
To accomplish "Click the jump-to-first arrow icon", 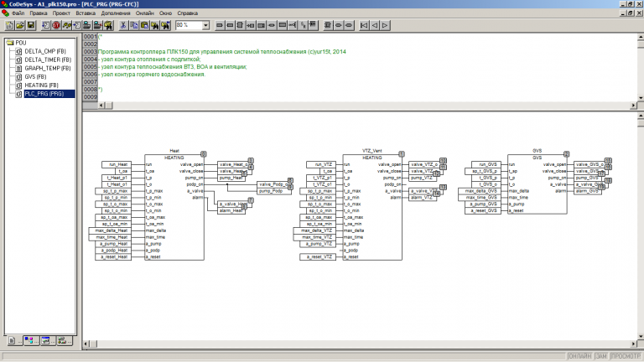I will (363, 26).
